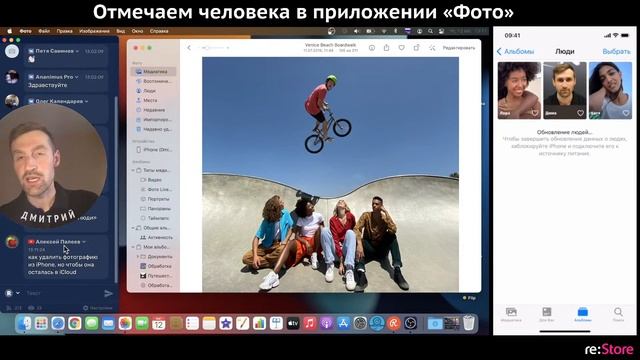
Task: Open the Окно menu
Action: (x=138, y=31)
